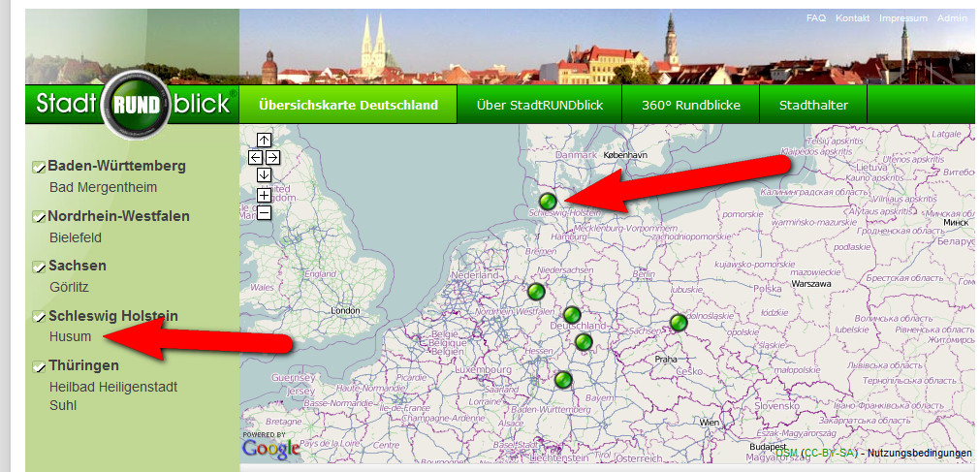Pan the map right with the arrow
Viewport: 980px width, 472px height.
[273, 157]
